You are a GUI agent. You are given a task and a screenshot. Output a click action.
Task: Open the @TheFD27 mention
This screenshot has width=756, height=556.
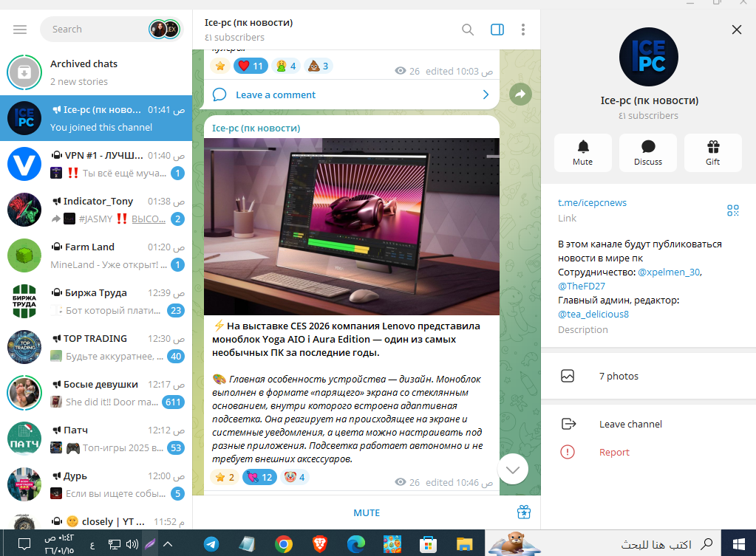[x=582, y=286]
